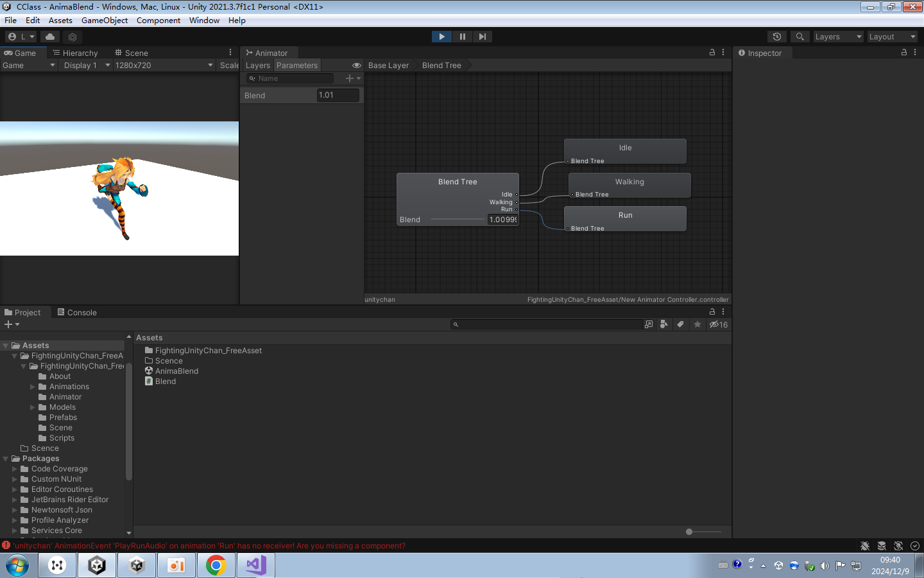Image resolution: width=924 pixels, height=578 pixels.
Task: Open the cloud services button
Action: point(50,37)
